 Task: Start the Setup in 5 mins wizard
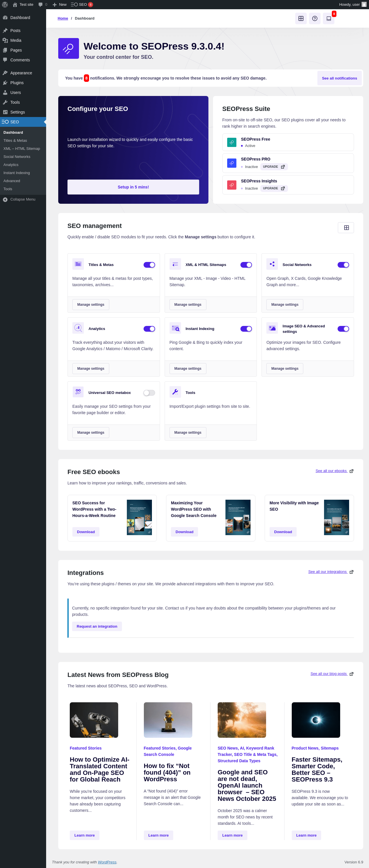tap(133, 187)
